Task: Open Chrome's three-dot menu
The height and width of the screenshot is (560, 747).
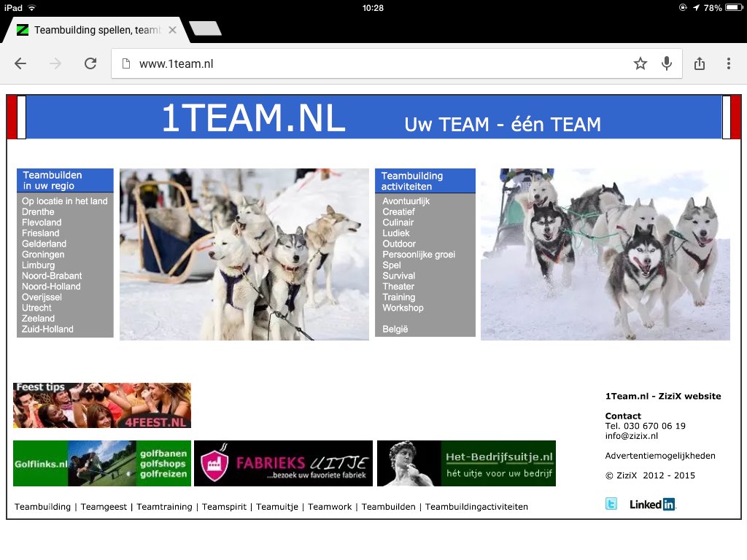Action: click(x=728, y=63)
